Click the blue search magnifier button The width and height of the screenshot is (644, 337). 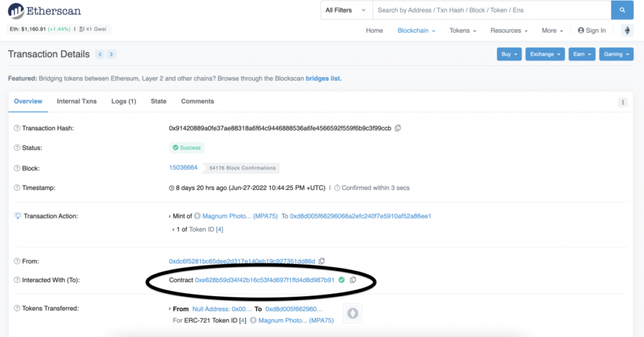(622, 10)
